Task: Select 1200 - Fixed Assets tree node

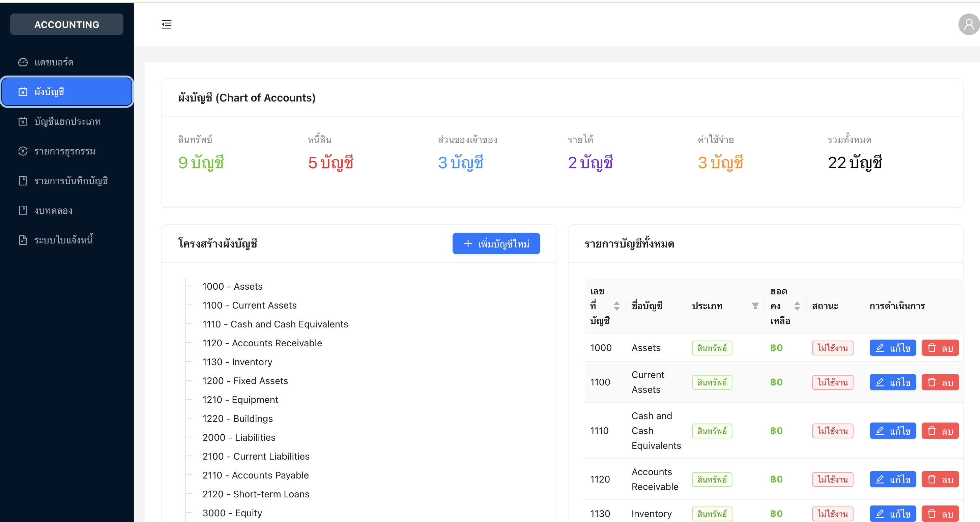Action: pyautogui.click(x=245, y=381)
